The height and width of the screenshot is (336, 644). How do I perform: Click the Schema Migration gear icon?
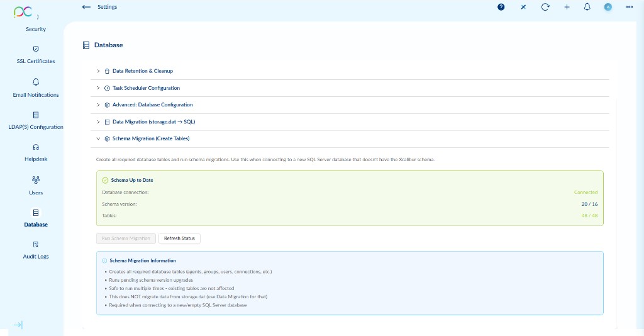click(107, 139)
